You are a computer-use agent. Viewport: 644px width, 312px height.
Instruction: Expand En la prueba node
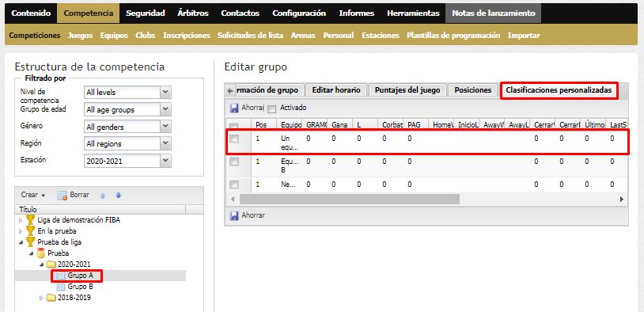[21, 231]
